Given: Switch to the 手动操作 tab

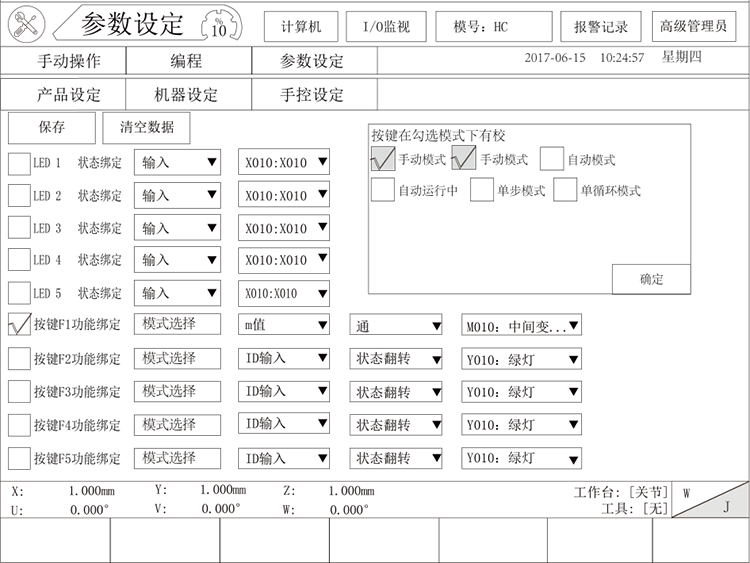Looking at the screenshot, I should 67,61.
